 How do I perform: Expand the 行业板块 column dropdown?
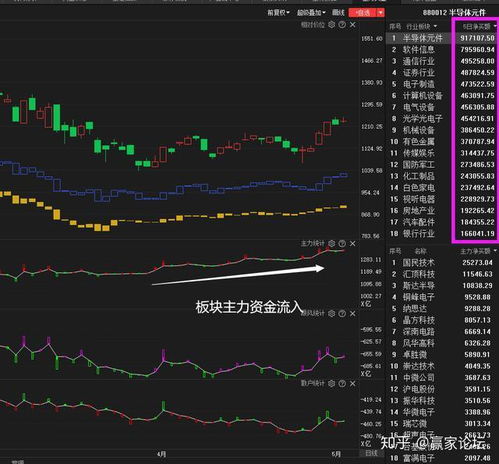click(x=422, y=26)
